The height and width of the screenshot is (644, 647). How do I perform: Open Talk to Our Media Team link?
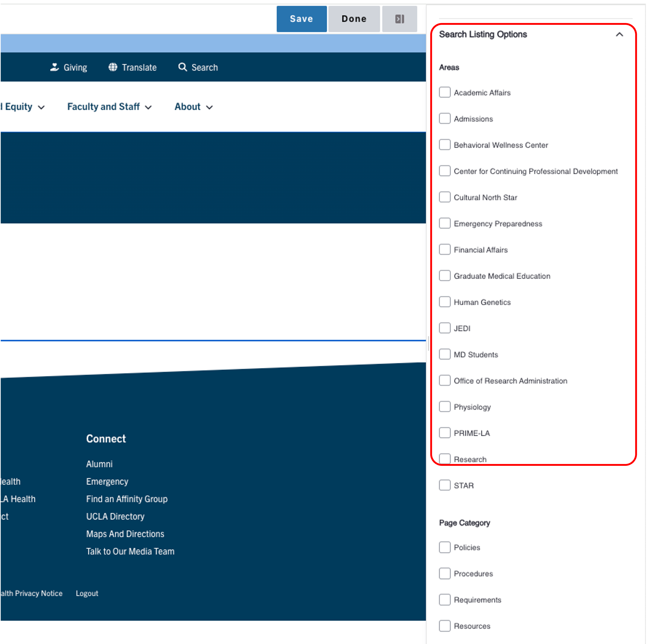[130, 551]
